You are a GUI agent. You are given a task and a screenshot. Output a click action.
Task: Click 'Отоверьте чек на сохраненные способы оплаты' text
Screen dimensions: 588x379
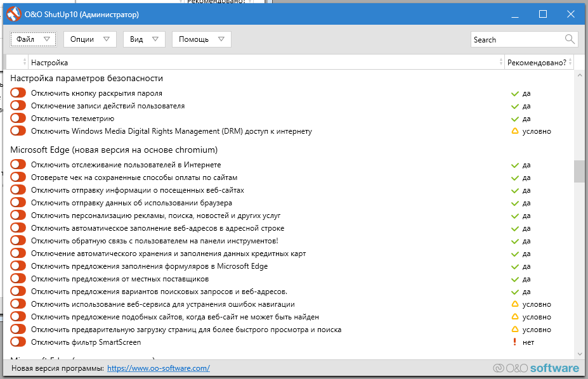tap(134, 177)
